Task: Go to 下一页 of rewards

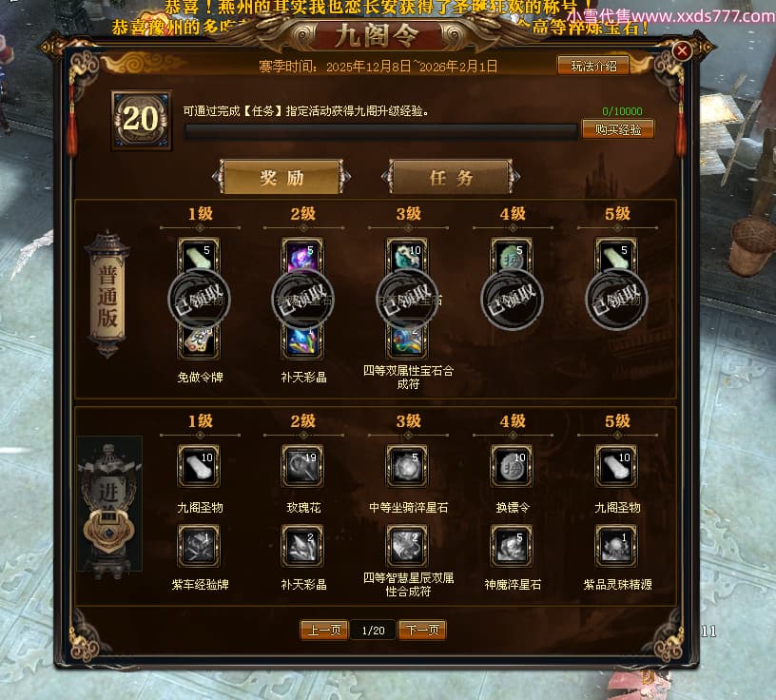Action: click(422, 630)
